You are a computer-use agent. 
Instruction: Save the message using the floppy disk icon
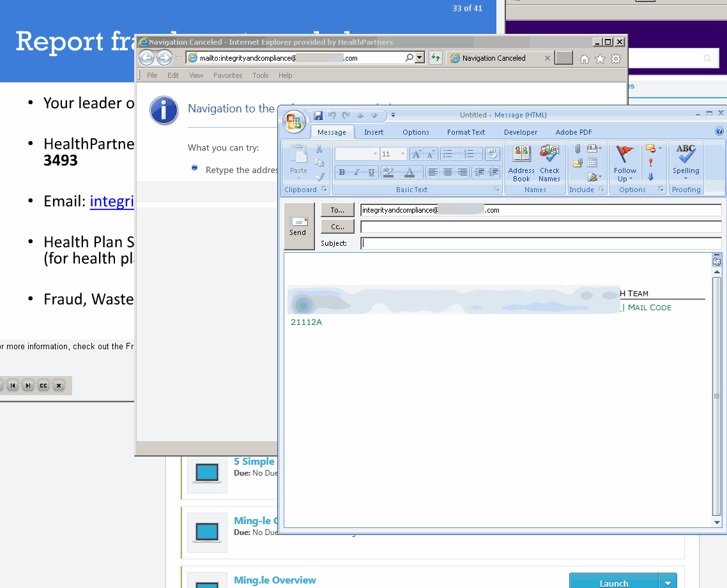click(318, 116)
